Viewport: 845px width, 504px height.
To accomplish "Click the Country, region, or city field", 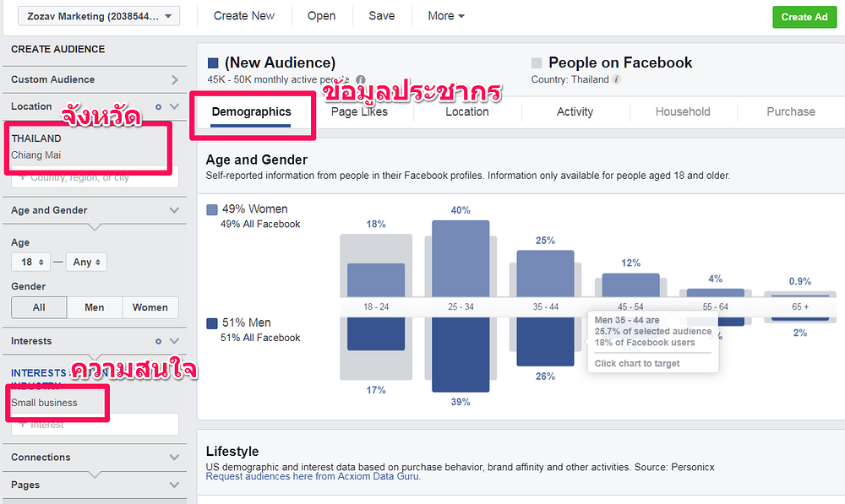I will [95, 177].
